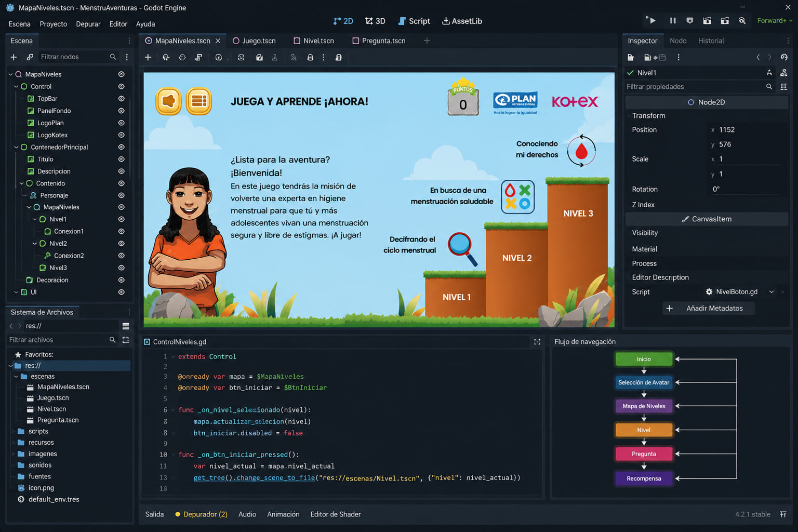
Task: Collapse the ContenedorPrincipal tree node
Action: [16, 147]
